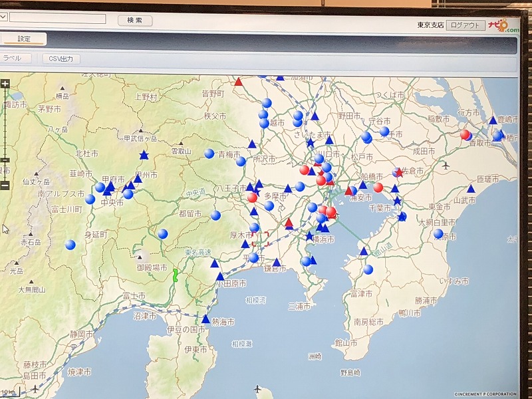Click the blue triangle marker at 熱海市
532x399 pixels.
point(205,320)
